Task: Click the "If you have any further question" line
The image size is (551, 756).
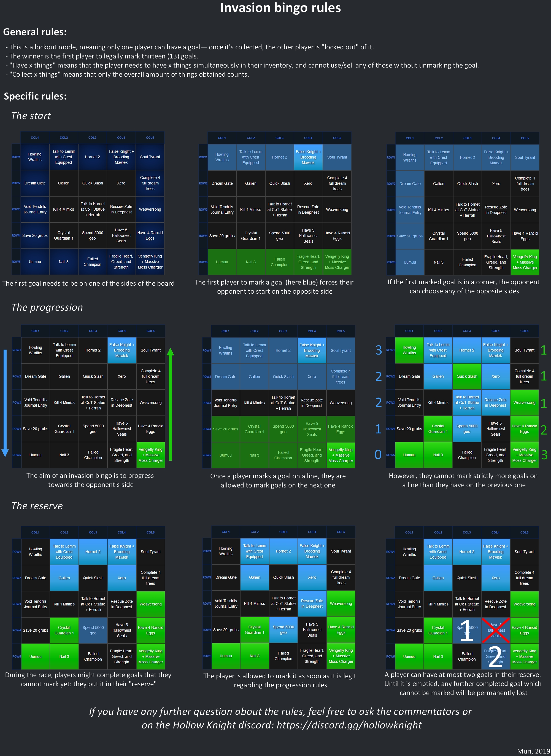Action: pyautogui.click(x=280, y=712)
